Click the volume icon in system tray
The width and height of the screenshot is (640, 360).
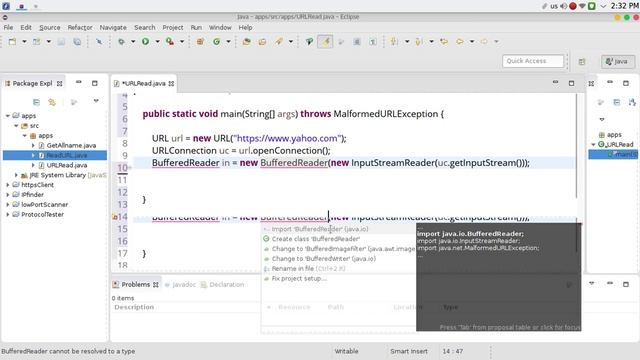coord(564,6)
